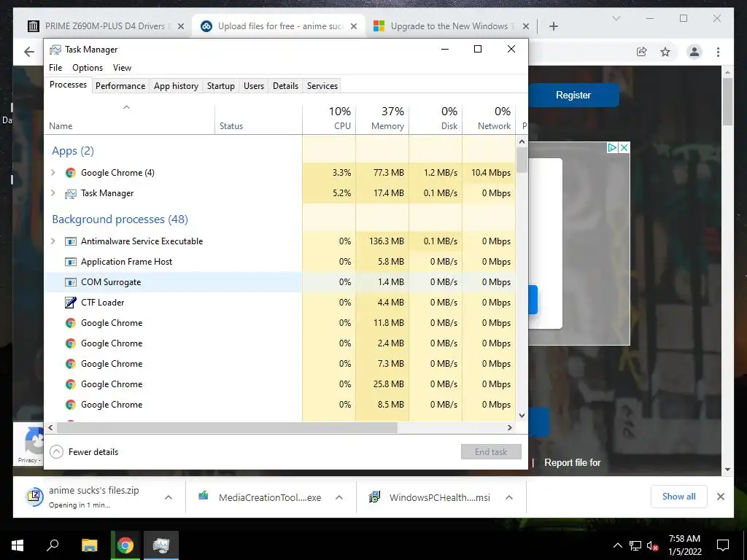Click the Chrome page vertical scrollbar thumb
The width and height of the screenshot is (747, 560).
727,101
